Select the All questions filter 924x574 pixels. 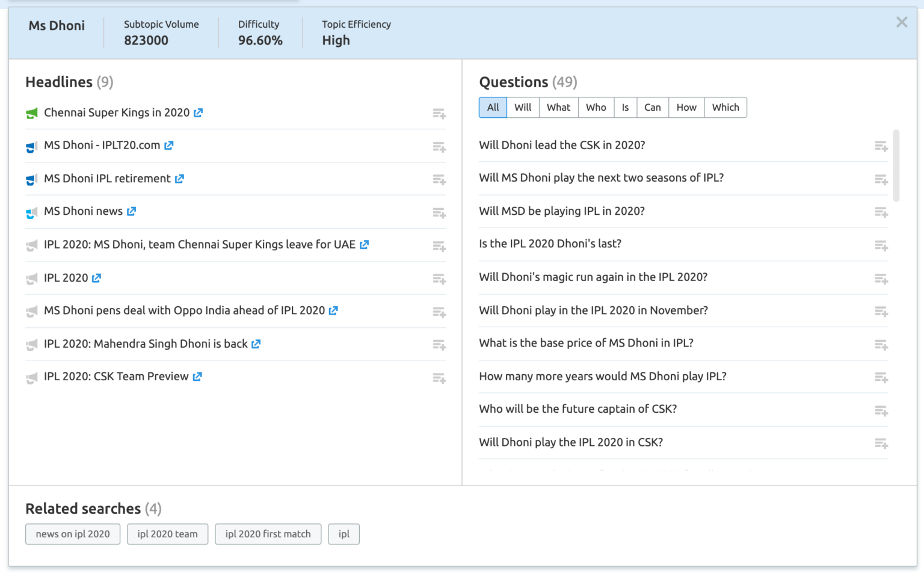pyautogui.click(x=493, y=108)
